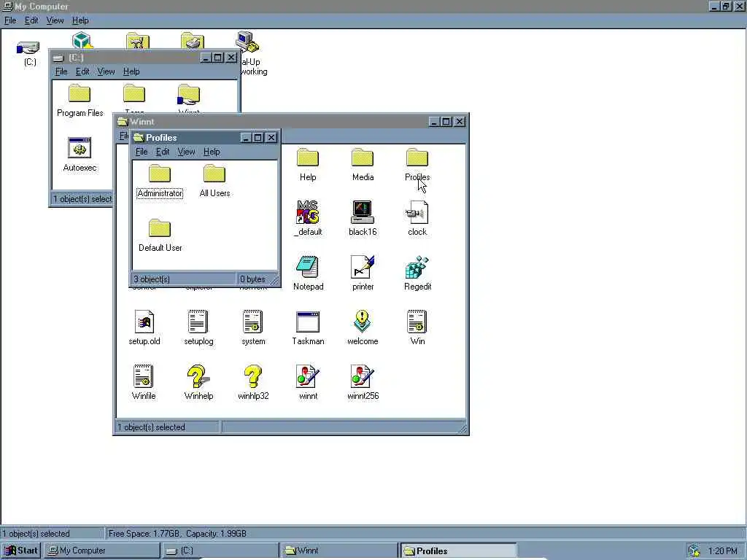Open Edit menu in My Computer window
Screen dimensions: 747x560
pos(31,20)
